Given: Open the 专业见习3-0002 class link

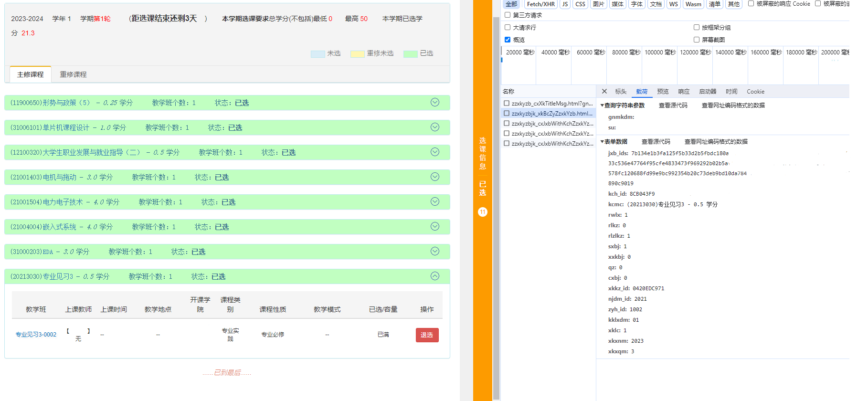Looking at the screenshot, I should (36, 335).
